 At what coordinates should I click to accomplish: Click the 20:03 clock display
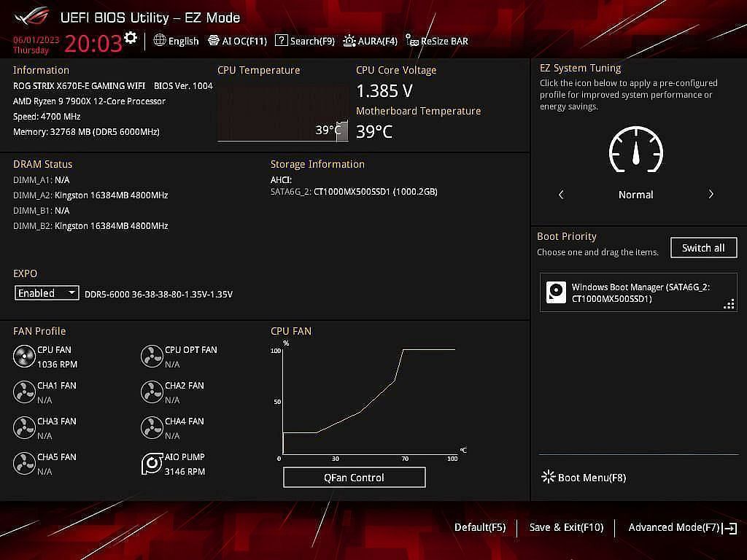click(93, 44)
